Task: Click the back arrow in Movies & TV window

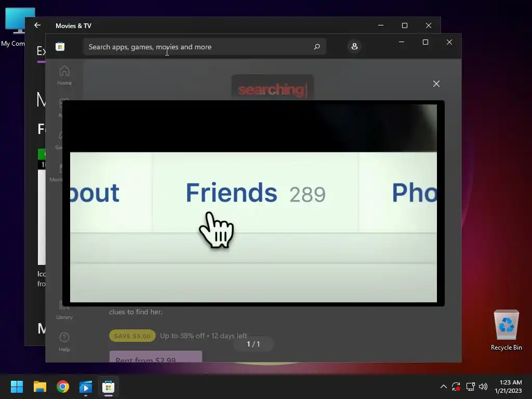Action: tap(37, 25)
